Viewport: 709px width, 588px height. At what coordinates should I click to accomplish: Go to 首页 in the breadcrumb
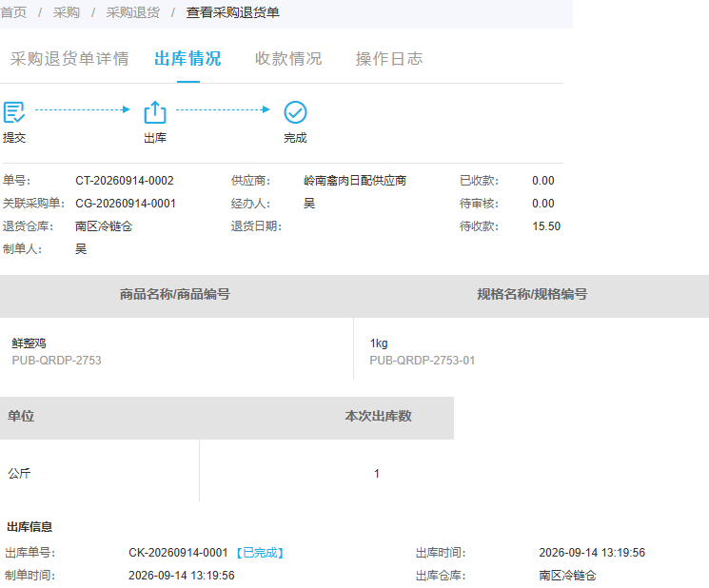(x=13, y=12)
